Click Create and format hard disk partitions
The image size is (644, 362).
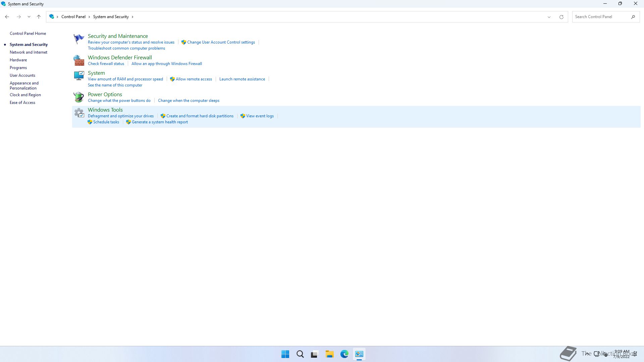pos(200,116)
